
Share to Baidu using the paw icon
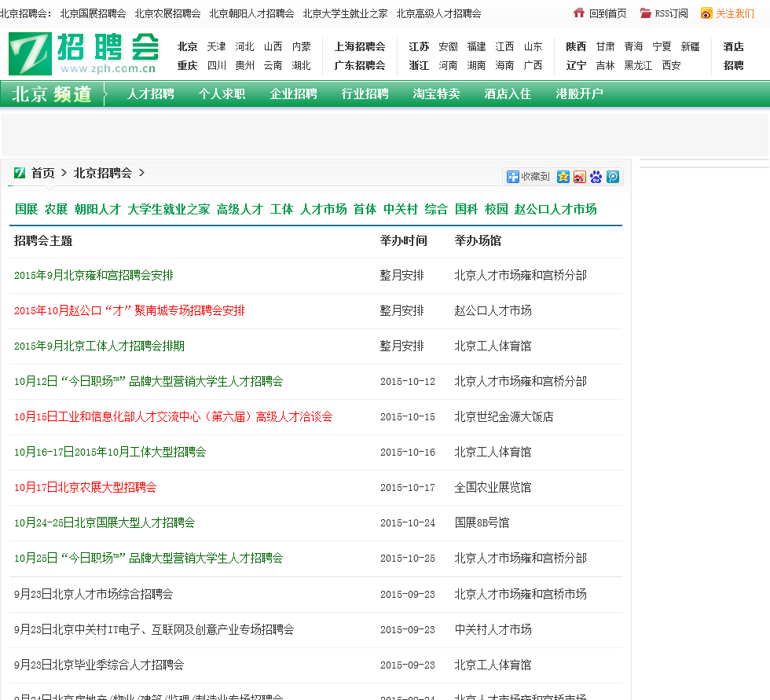pyautogui.click(x=596, y=177)
